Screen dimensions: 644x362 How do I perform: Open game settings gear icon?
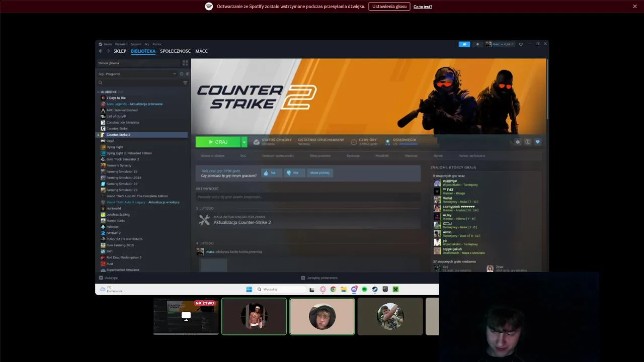click(518, 142)
